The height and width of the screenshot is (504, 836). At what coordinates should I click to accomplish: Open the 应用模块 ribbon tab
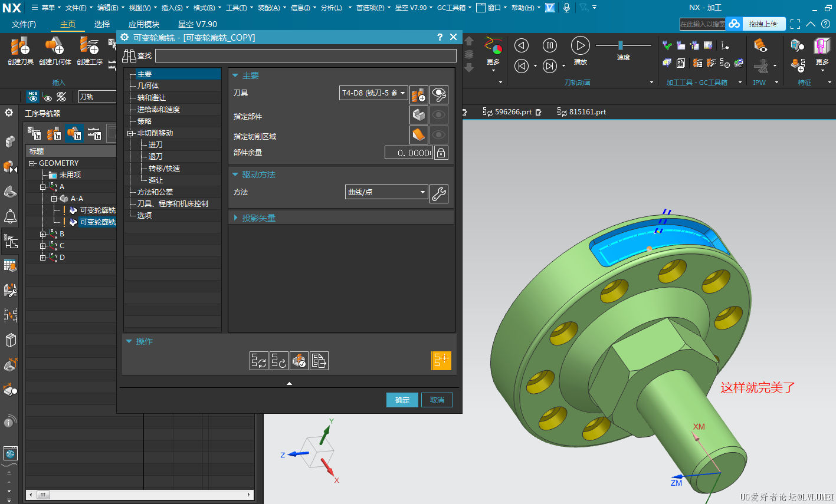pyautogui.click(x=144, y=24)
